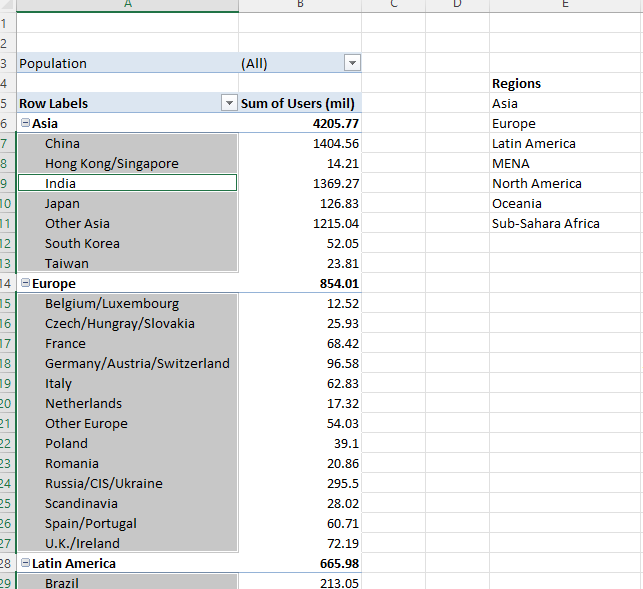Select the Spain/Portugal cell
Image resolution: width=643 pixels, height=589 pixels.
[128, 523]
